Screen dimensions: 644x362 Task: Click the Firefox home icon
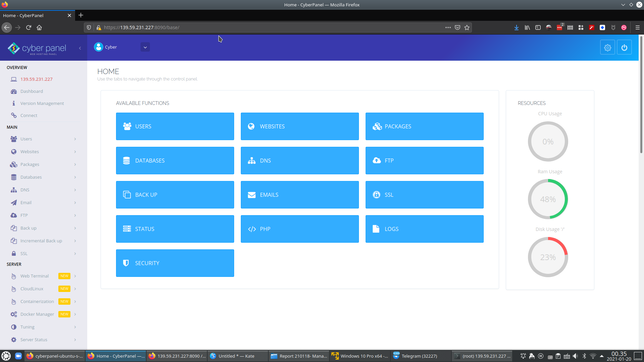pos(39,27)
